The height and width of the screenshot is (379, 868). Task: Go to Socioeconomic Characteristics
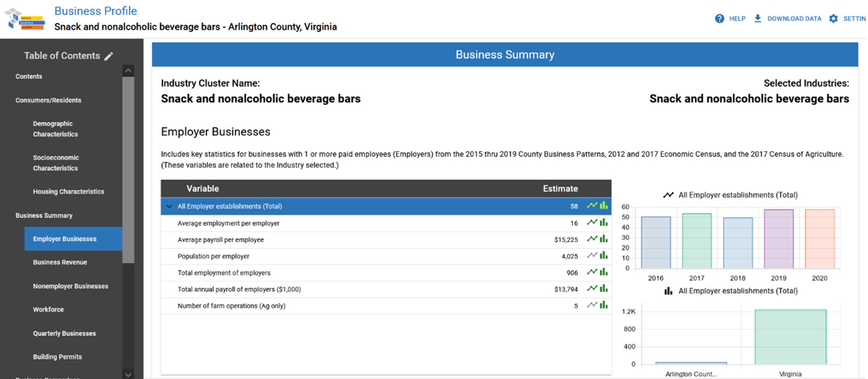click(x=56, y=163)
